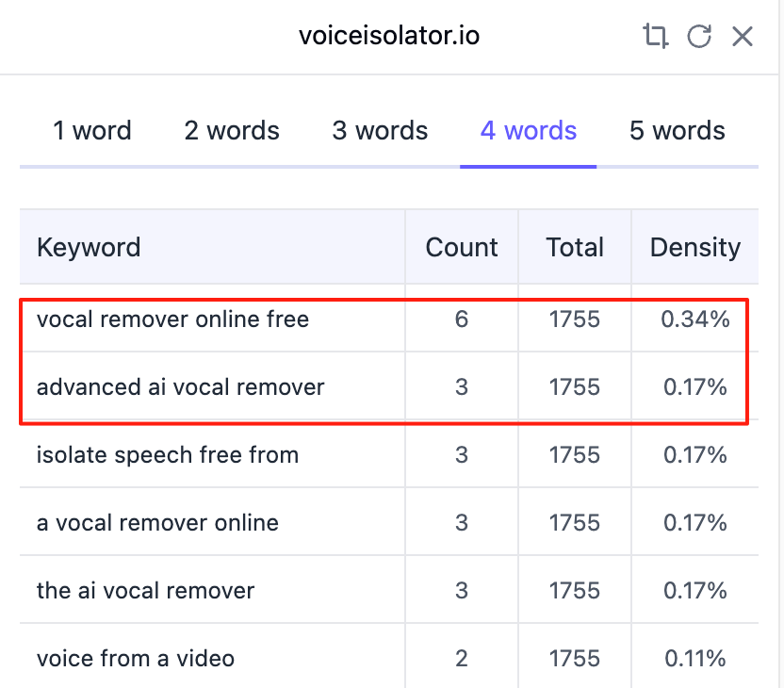Select the 'the ai vocal remover' row
This screenshot has height=688, width=784.
pyautogui.click(x=145, y=591)
